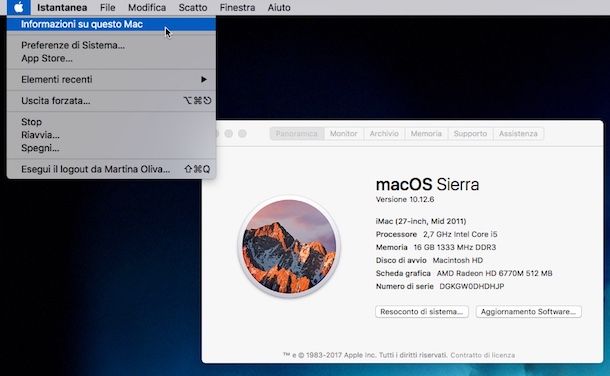Select Riavvia menu entry
This screenshot has width=610, height=376.
(111, 135)
